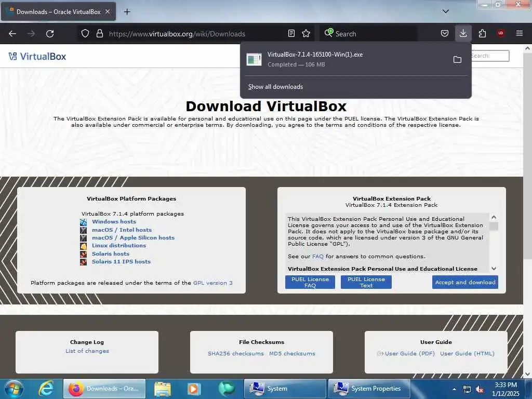Click the Solaris hosts icon

84,254
